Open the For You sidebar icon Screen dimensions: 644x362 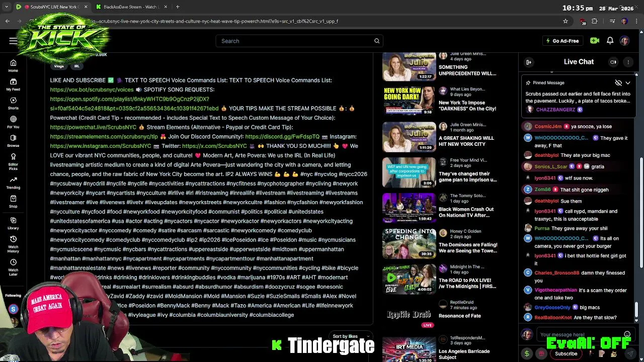click(13, 122)
